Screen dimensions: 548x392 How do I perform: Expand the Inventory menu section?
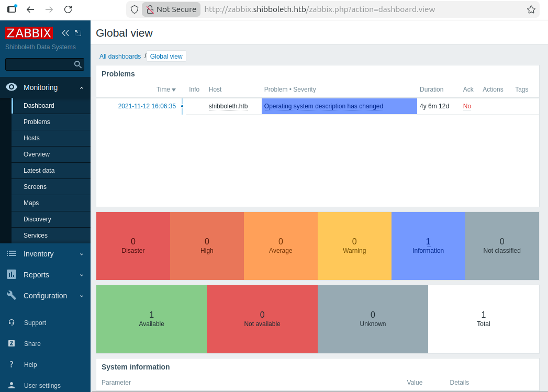82,254
